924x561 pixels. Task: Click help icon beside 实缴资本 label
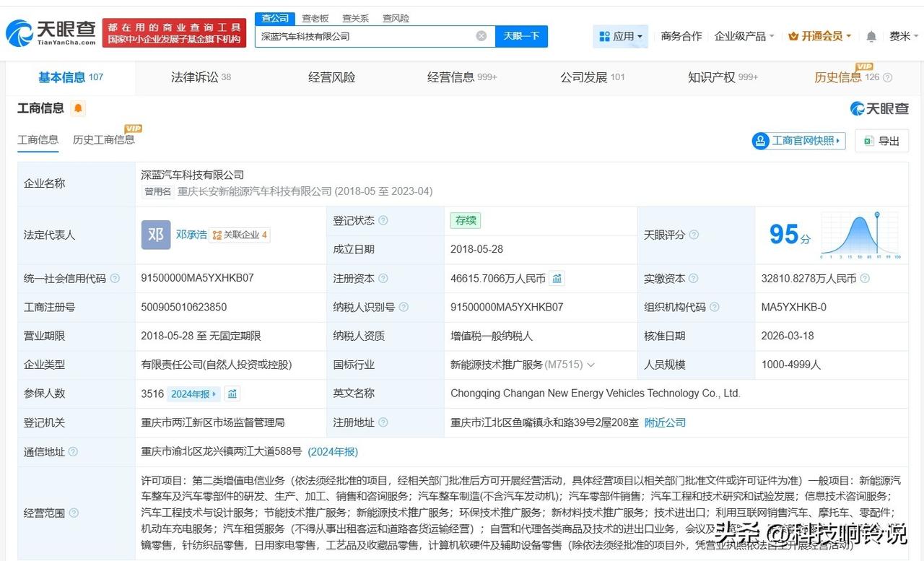694,278
